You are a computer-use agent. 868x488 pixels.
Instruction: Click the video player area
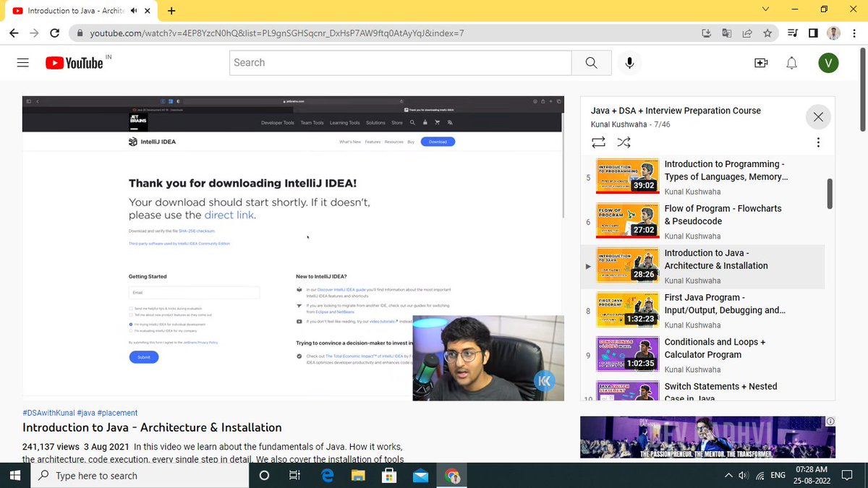(x=293, y=248)
